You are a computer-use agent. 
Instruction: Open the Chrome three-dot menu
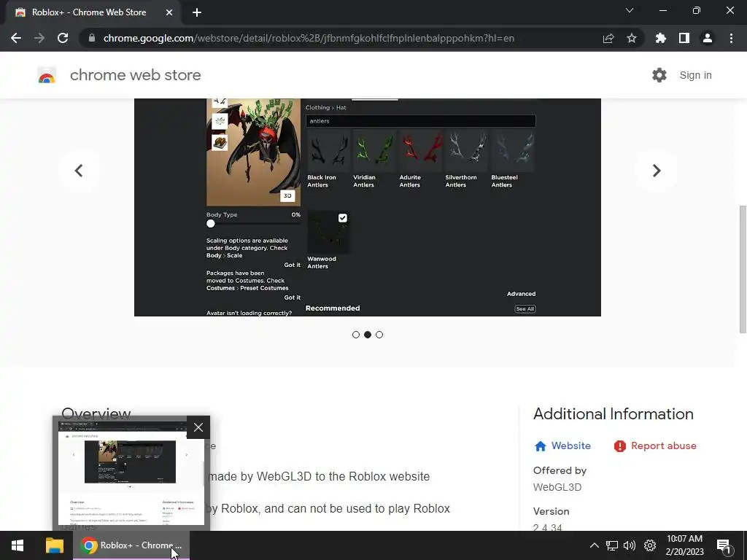pyautogui.click(x=731, y=38)
